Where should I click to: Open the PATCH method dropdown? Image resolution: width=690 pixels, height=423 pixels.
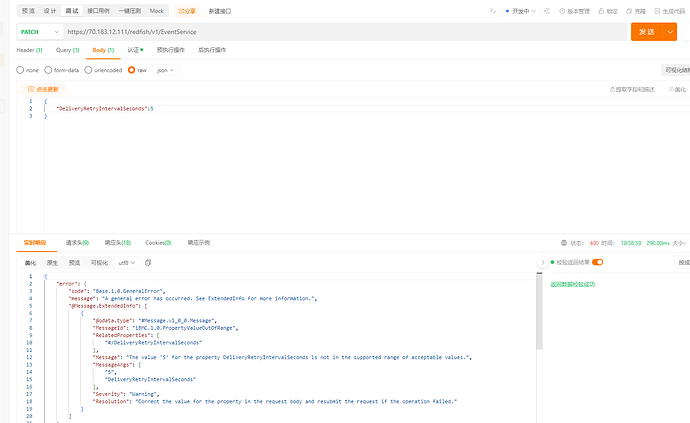click(39, 32)
